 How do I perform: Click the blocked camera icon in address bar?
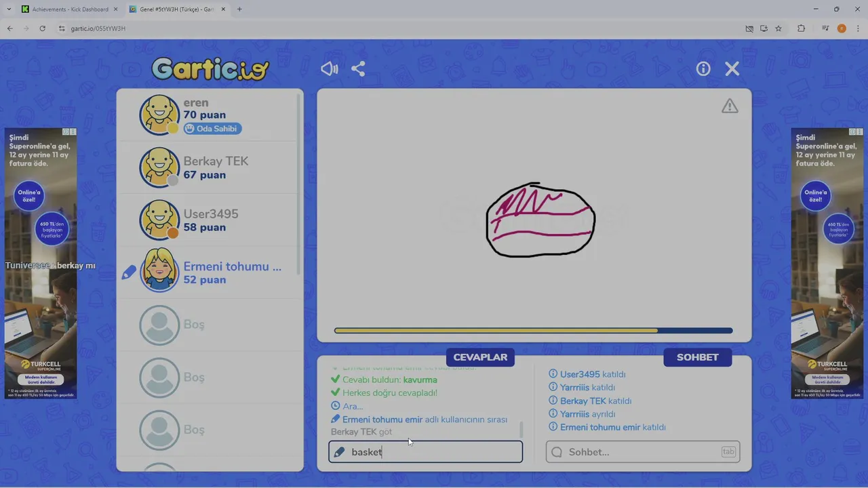coord(749,28)
